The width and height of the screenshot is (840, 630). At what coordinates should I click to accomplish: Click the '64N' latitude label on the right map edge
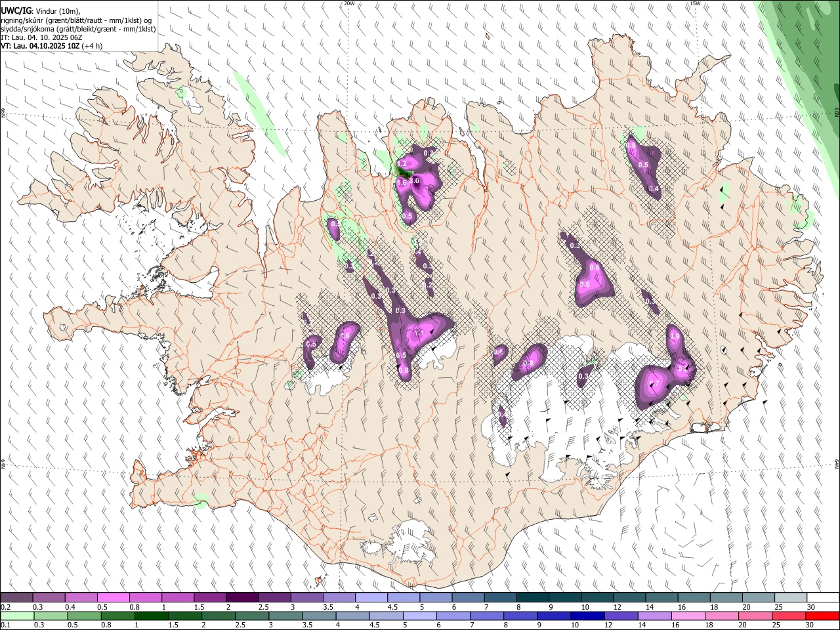(836, 463)
